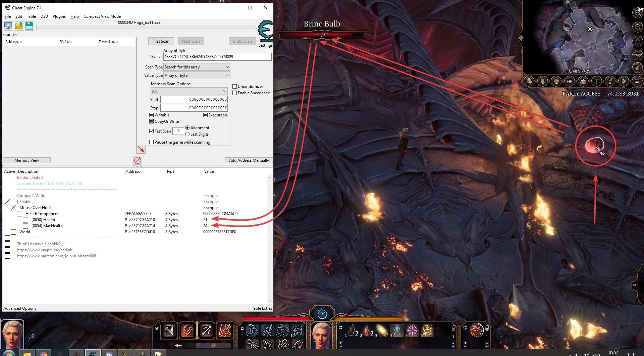Viewport: 644px width, 356px height.
Task: Click the end turn clock icon
Action: pyautogui.click(x=322, y=314)
